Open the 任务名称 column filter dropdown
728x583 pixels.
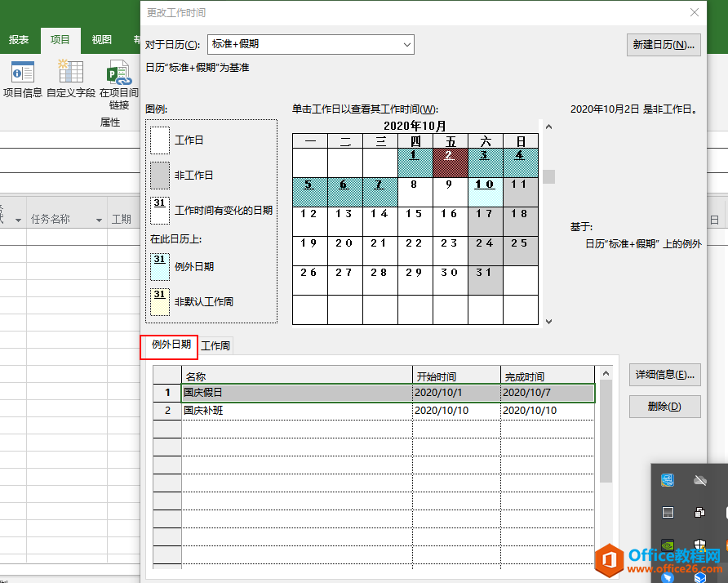[x=99, y=220]
